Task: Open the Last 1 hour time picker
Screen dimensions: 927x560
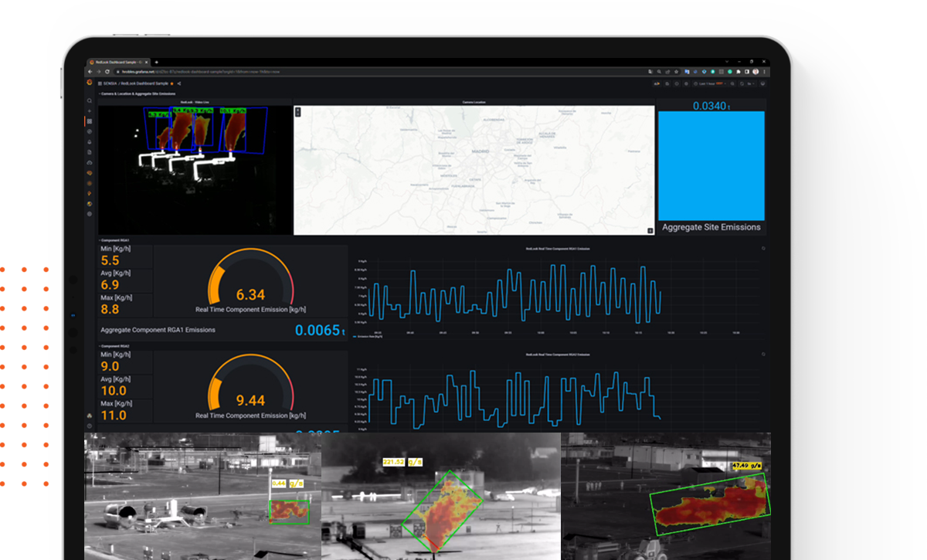Action: 710,83
